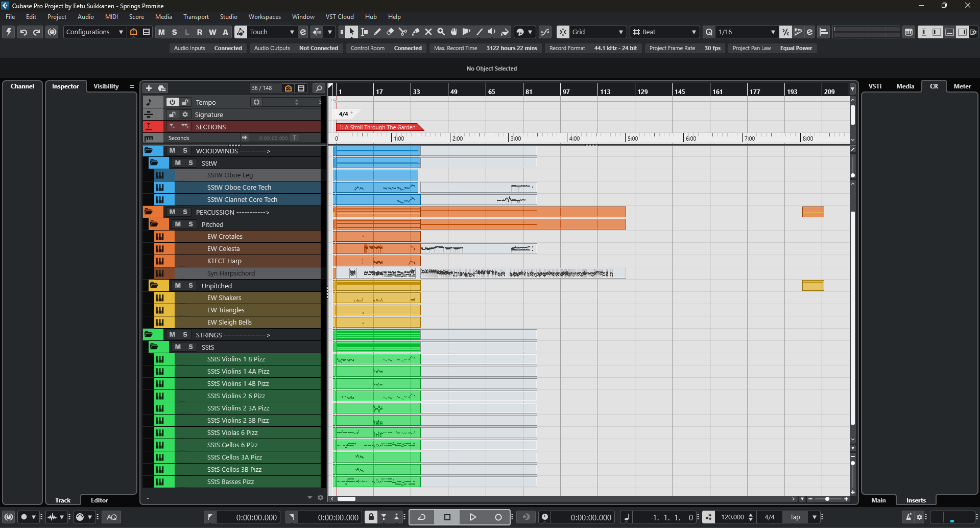Viewport: 980px width, 528px height.
Task: Click the Undo arrow in toolbar
Action: tap(23, 32)
